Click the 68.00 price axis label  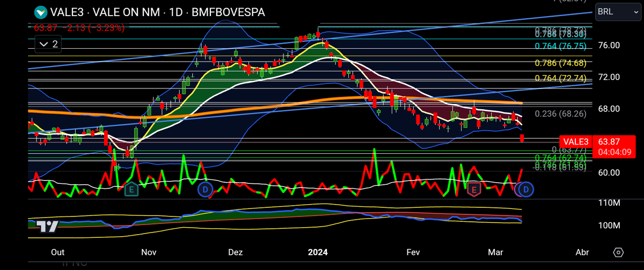(x=609, y=109)
